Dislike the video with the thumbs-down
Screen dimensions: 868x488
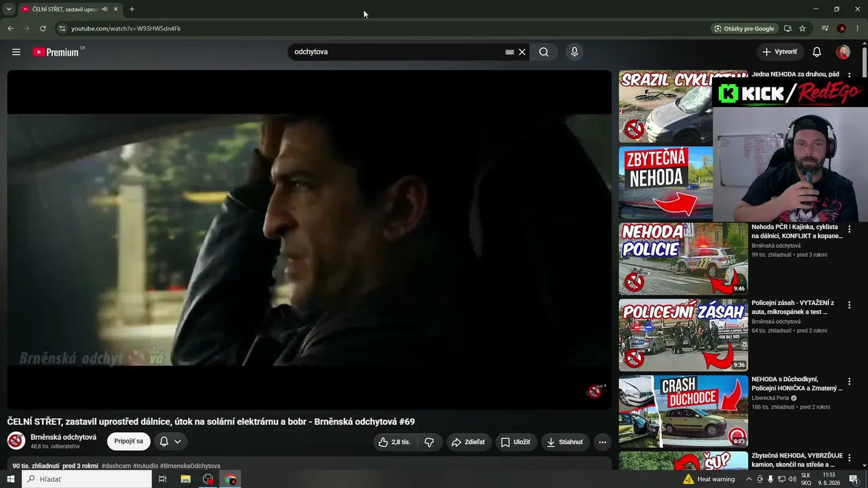[429, 442]
